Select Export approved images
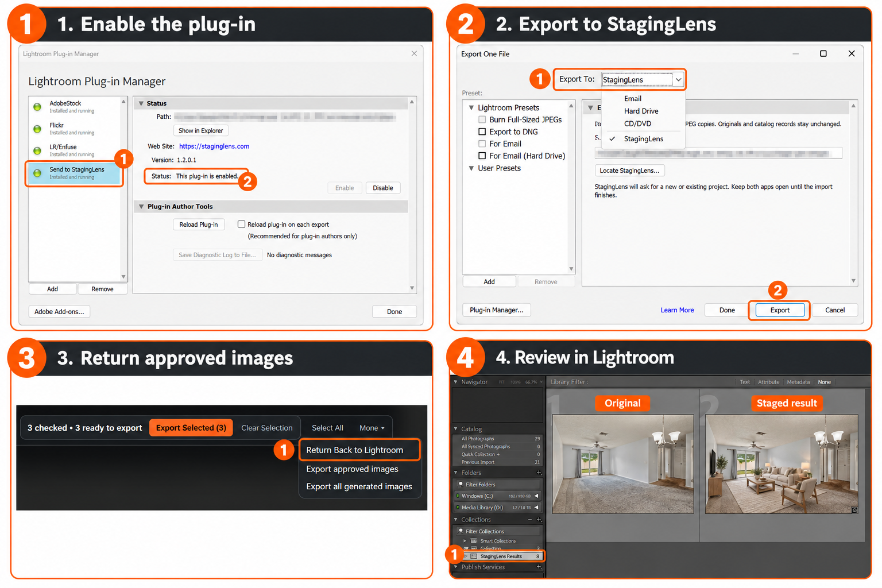This screenshot has height=588, width=882. pos(352,469)
